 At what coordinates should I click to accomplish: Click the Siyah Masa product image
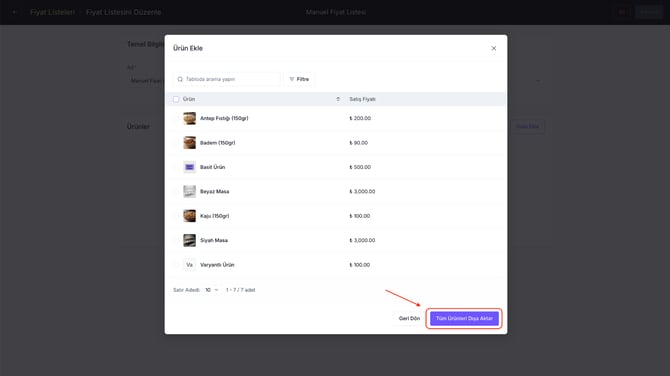click(189, 240)
